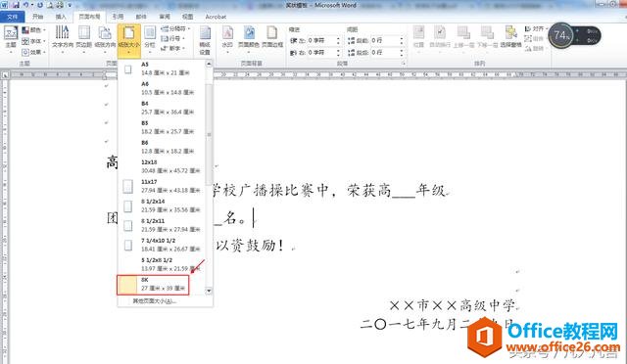
Task: Select 8 1/2x11 paper size
Action: [x=162, y=225]
